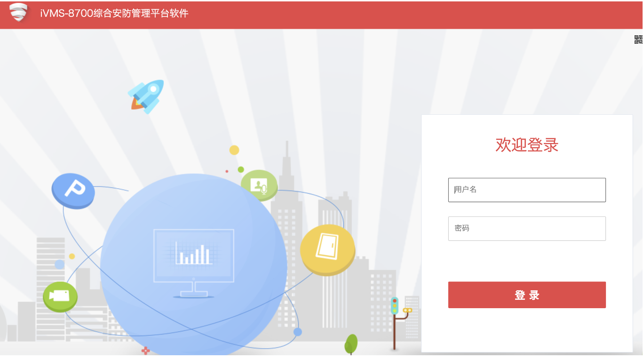
Task: Click the green video intercom icon
Action: pyautogui.click(x=259, y=185)
